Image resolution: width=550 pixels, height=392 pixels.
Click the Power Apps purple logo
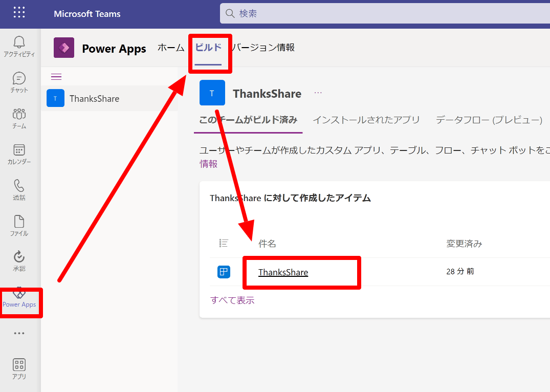tap(64, 48)
